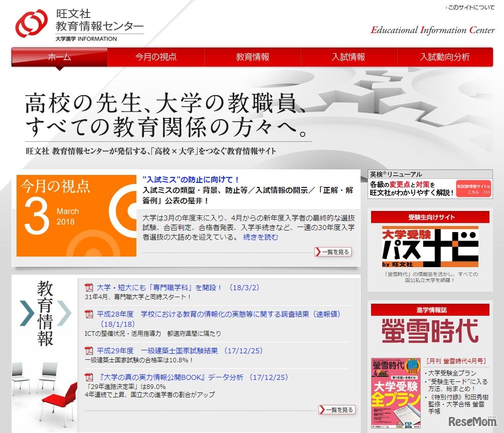
Task: Open the "入試ミス"の防止に向けて！ headline
Action: point(191,179)
